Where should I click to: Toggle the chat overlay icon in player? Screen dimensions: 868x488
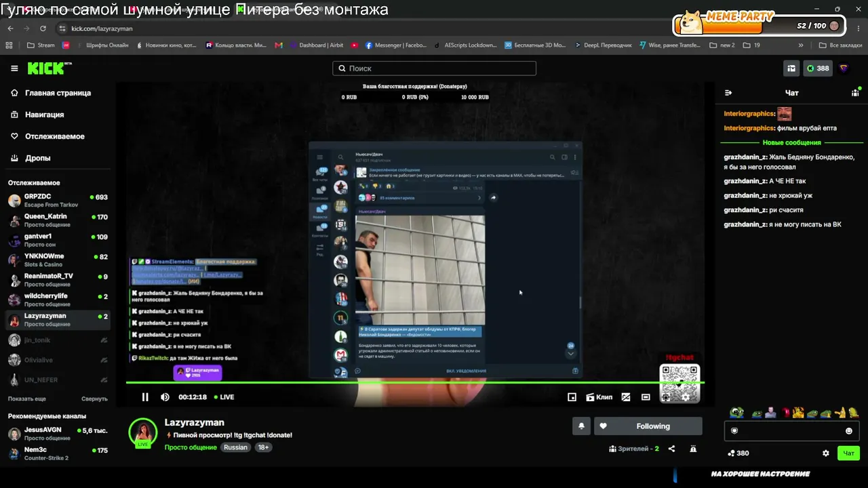[x=625, y=397]
